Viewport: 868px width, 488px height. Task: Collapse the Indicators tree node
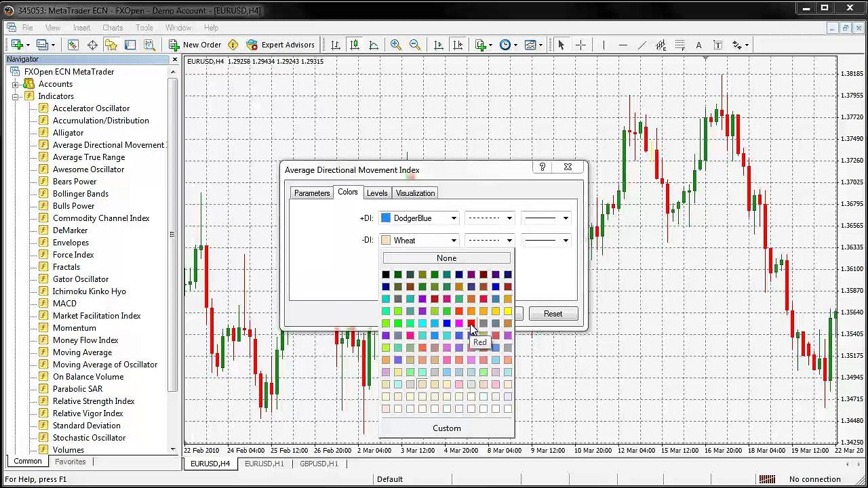(15, 96)
